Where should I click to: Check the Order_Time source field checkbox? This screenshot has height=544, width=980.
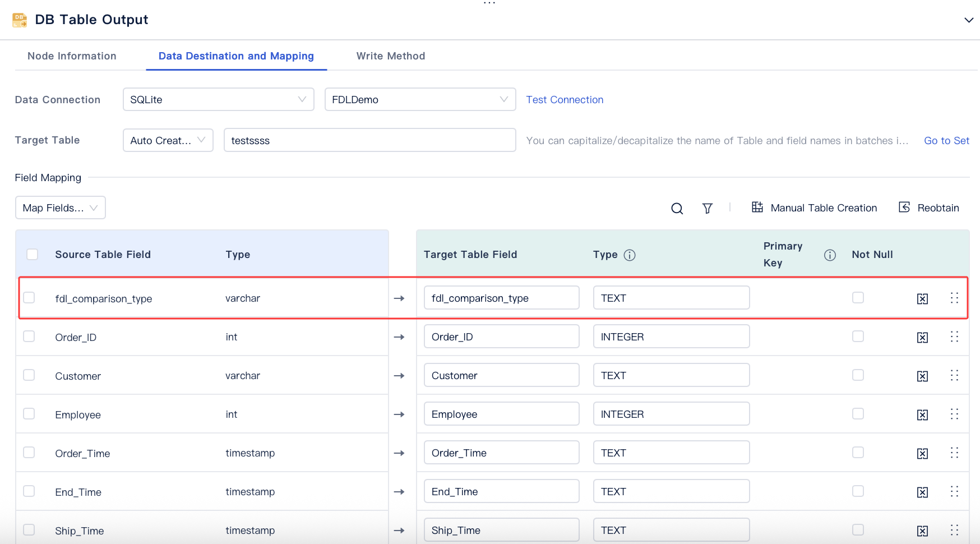tap(29, 452)
